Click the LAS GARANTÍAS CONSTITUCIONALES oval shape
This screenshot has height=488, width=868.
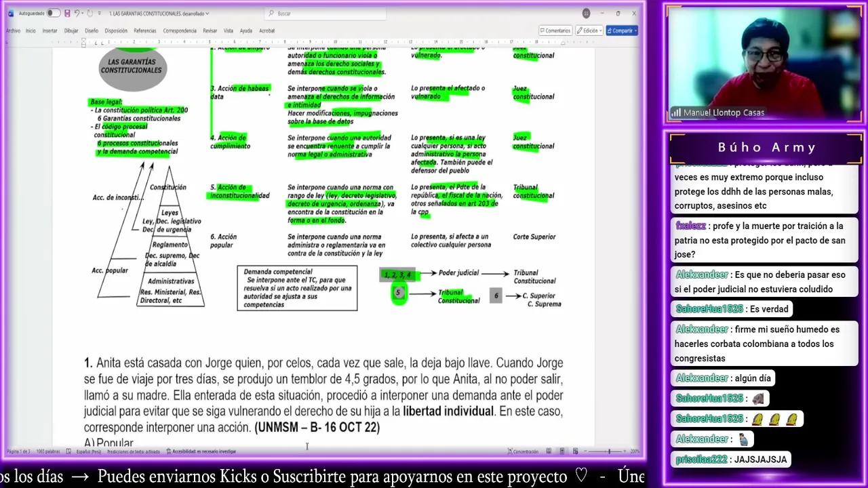click(x=132, y=67)
